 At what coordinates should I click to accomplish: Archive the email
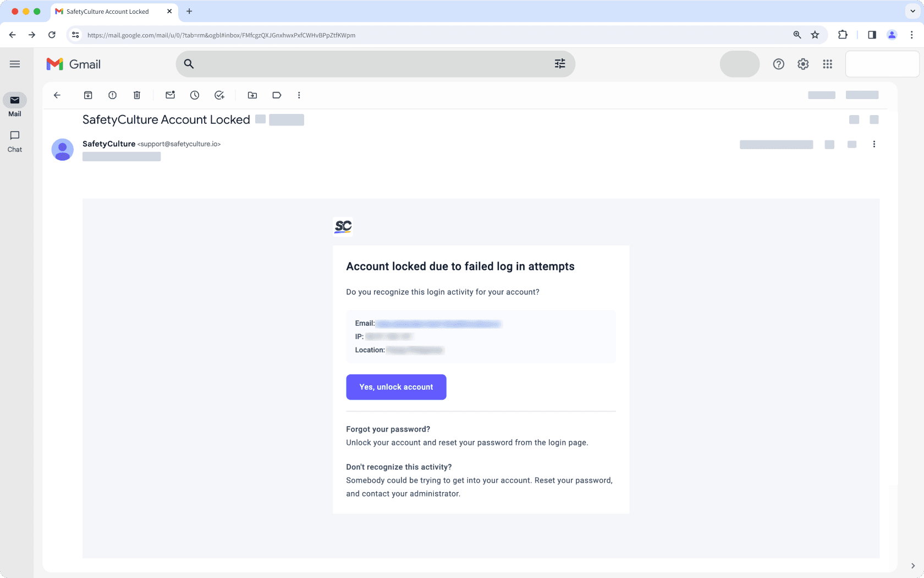[87, 95]
